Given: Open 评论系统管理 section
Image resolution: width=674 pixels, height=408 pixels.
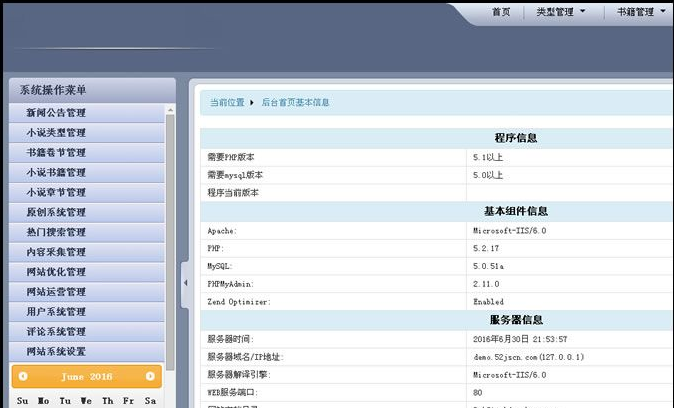Looking at the screenshot, I should [56, 331].
